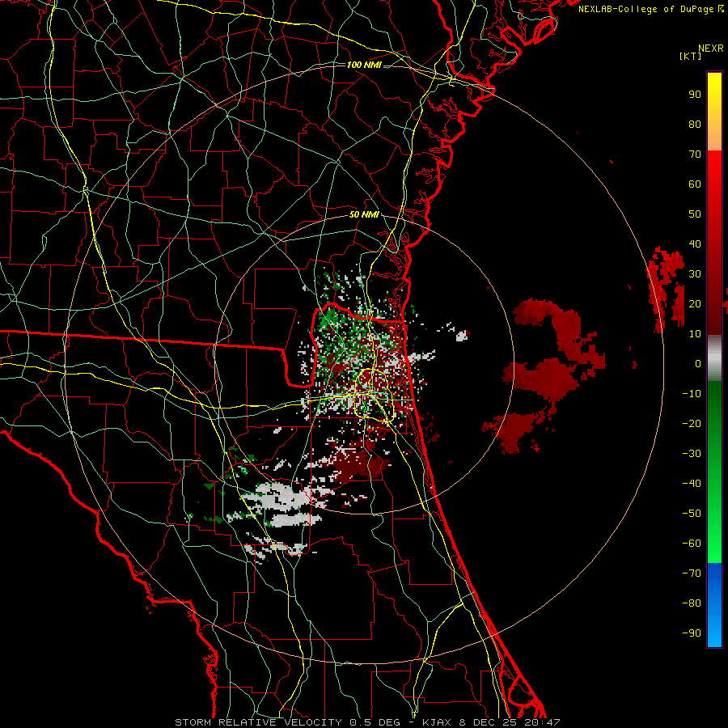
Task: Click the 50 NMI range ring label
Action: pyautogui.click(x=364, y=214)
